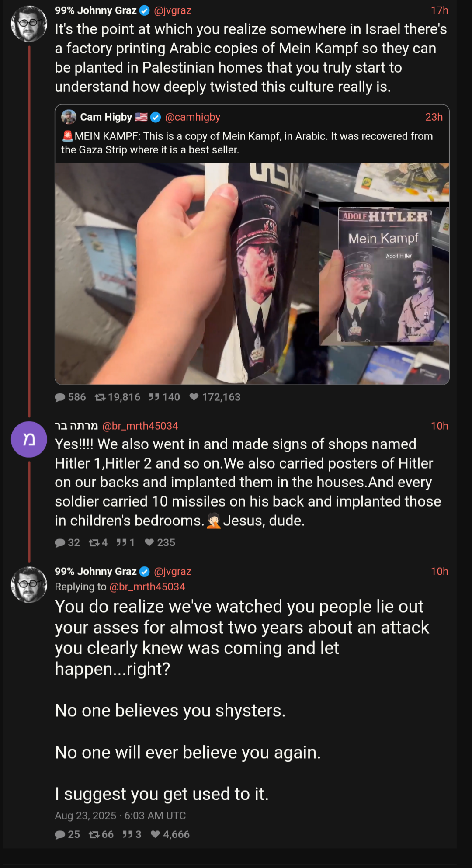
Task: Like the last post with 4,666 likes
Action: click(x=155, y=835)
